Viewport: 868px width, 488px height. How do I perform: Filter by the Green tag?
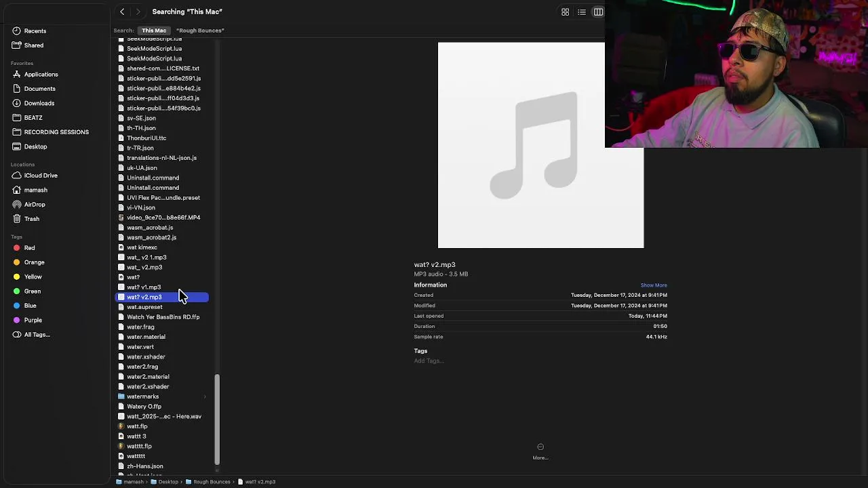[x=33, y=291]
